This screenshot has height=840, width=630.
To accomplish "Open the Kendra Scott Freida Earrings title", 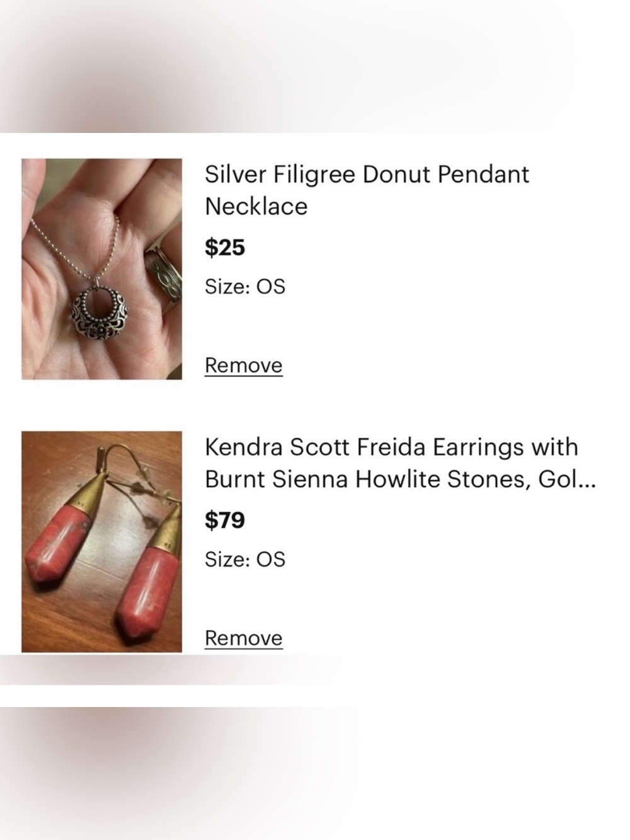I will (399, 463).
